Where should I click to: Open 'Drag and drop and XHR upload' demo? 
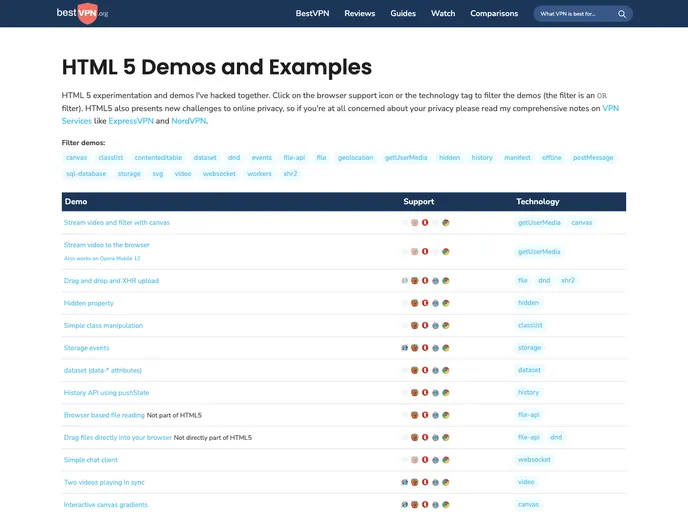tap(111, 281)
